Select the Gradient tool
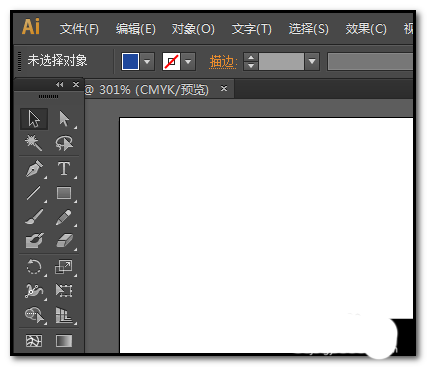The height and width of the screenshot is (367, 427). (64, 341)
